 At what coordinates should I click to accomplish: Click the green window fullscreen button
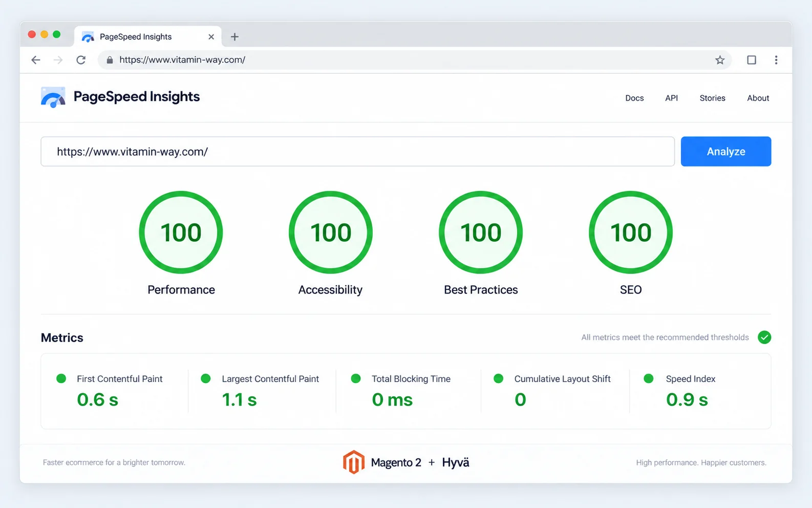(56, 34)
